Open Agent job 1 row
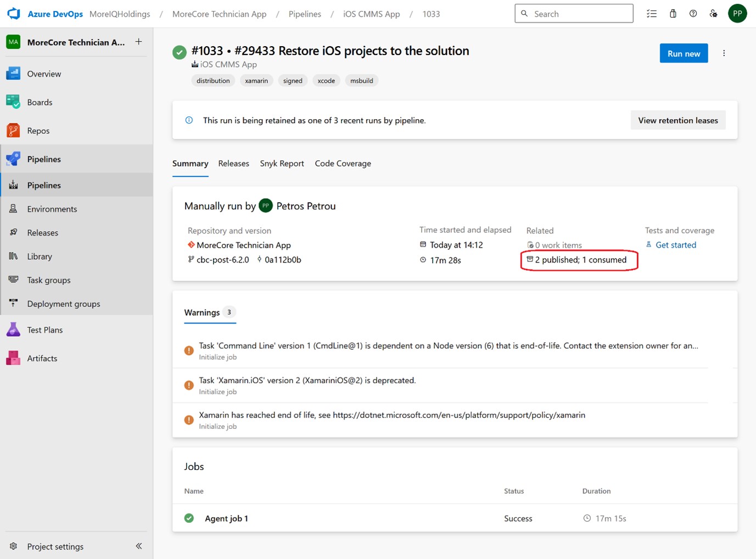This screenshot has height=559, width=756. click(x=226, y=518)
